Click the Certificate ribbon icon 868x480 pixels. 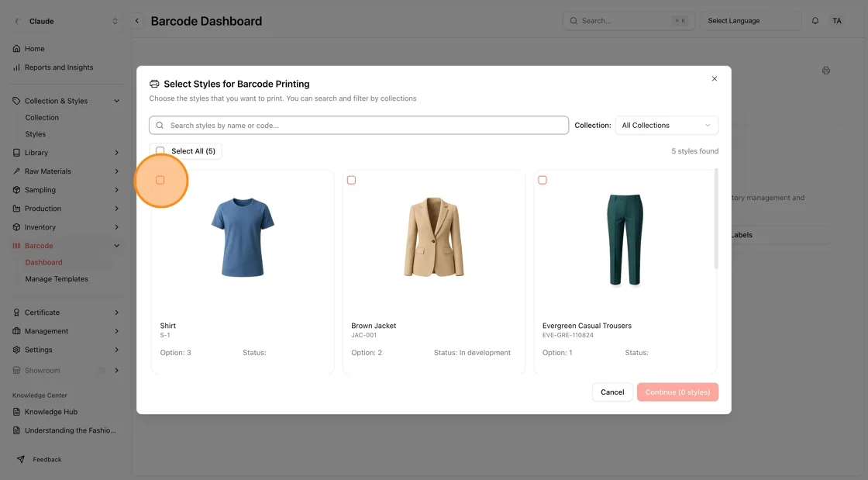16,313
